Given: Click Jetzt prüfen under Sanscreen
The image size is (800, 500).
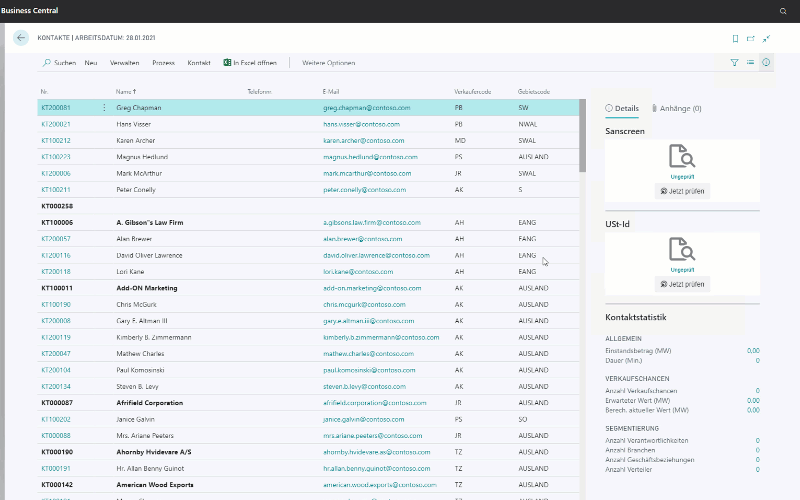Looking at the screenshot, I should click(x=682, y=191).
